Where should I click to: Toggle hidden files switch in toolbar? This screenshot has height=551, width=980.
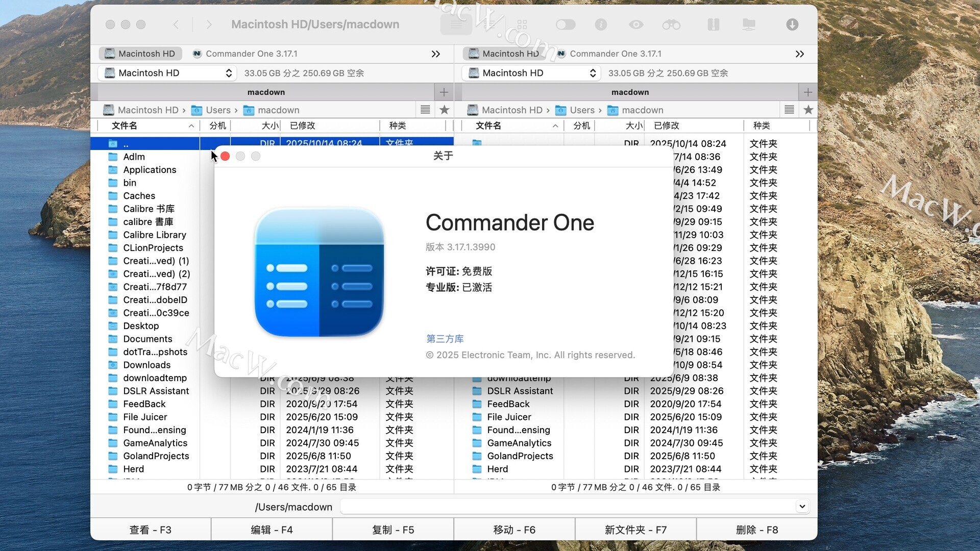click(x=566, y=24)
